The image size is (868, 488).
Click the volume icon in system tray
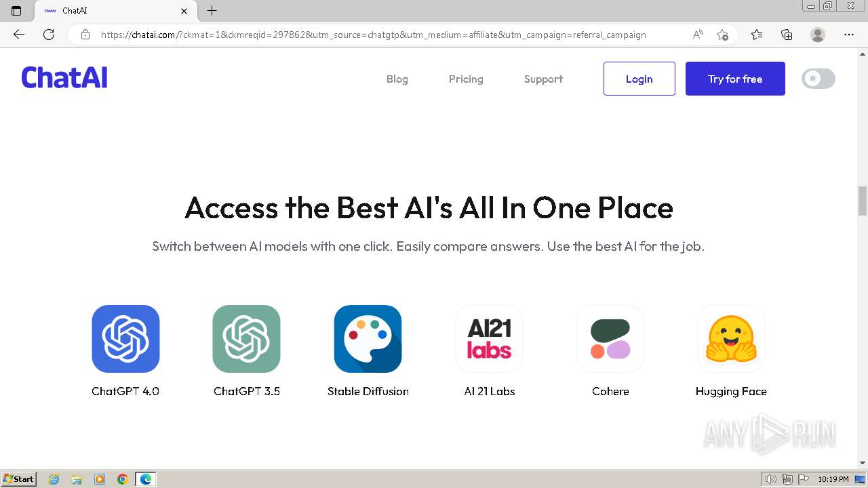coord(771,479)
